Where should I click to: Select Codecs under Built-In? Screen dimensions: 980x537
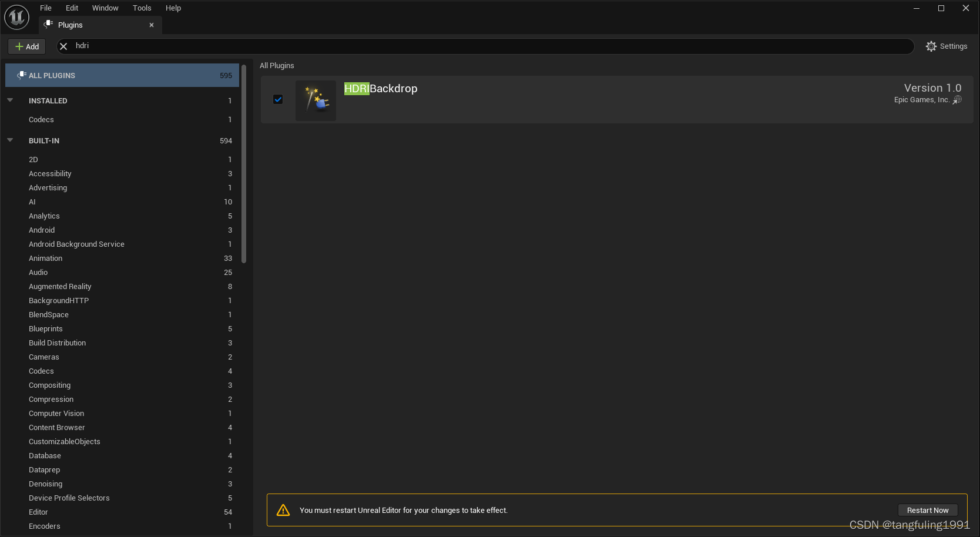(122, 371)
